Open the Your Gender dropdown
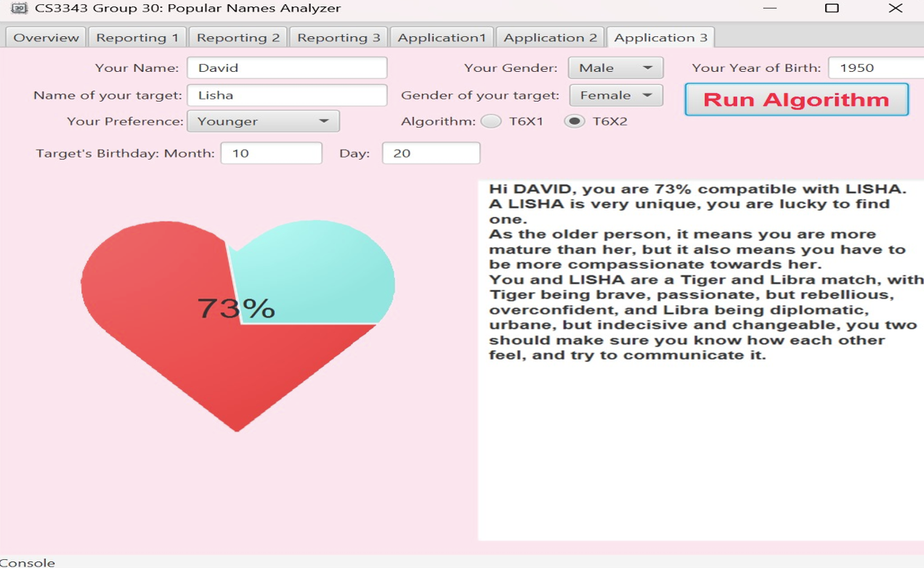 coord(615,68)
